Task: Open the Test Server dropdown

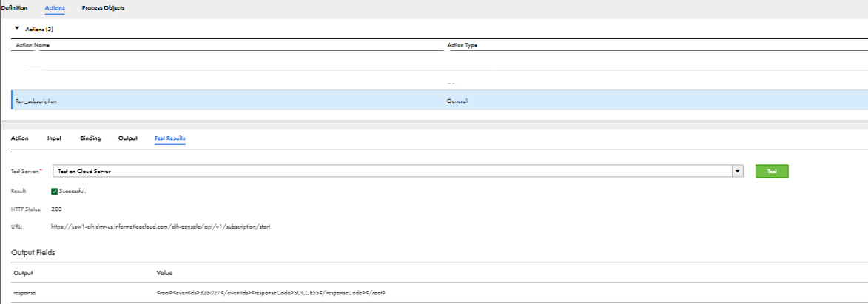Action: 397,171
